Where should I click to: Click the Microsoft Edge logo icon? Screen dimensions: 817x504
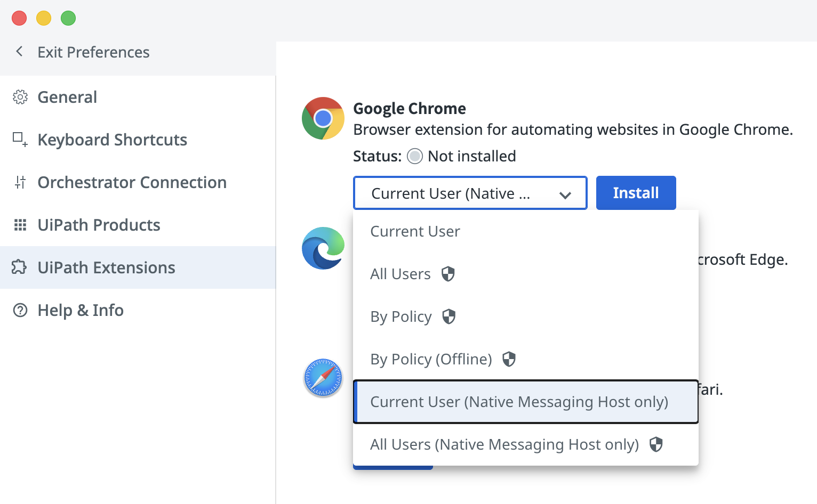coord(323,248)
